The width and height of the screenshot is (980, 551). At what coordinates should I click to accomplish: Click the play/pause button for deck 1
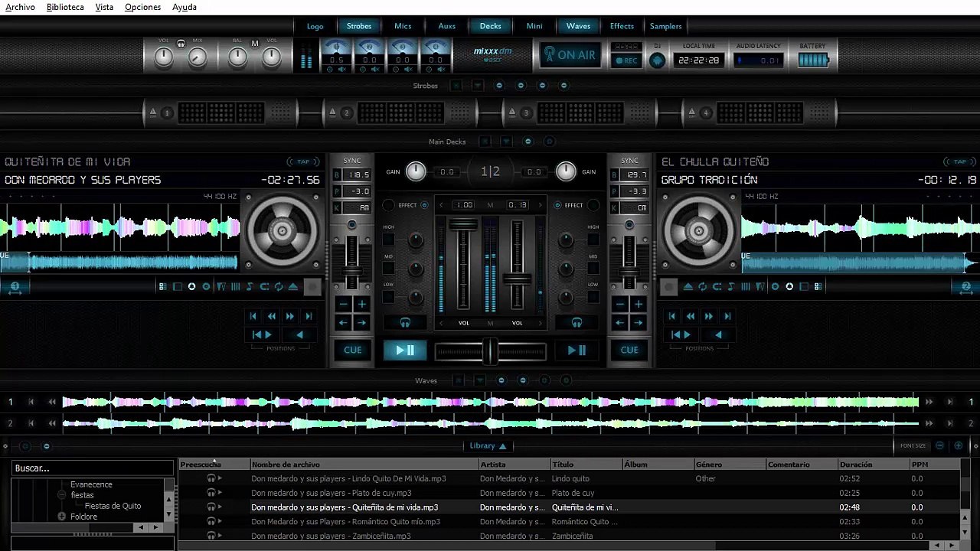pos(404,350)
